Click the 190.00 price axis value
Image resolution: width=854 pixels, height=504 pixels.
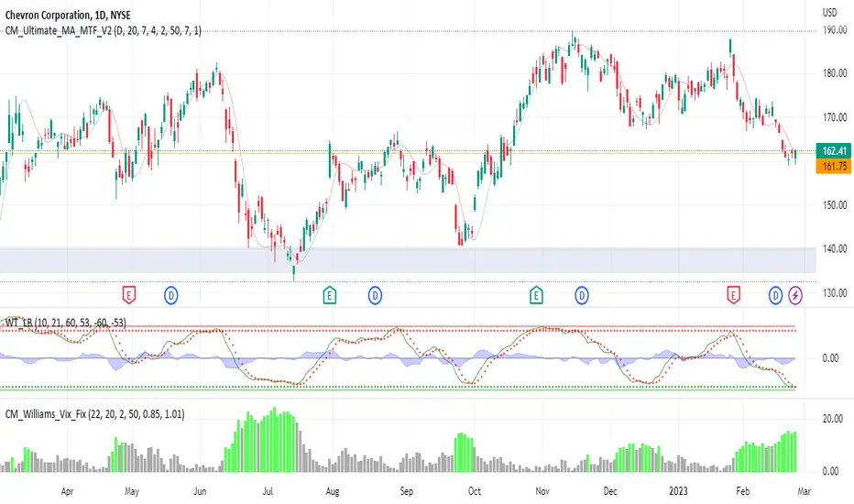(835, 30)
